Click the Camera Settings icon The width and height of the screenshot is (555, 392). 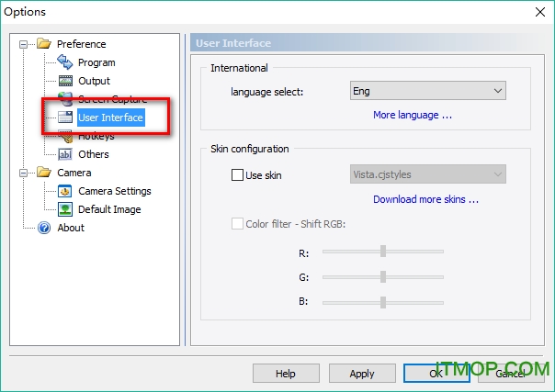coord(64,191)
